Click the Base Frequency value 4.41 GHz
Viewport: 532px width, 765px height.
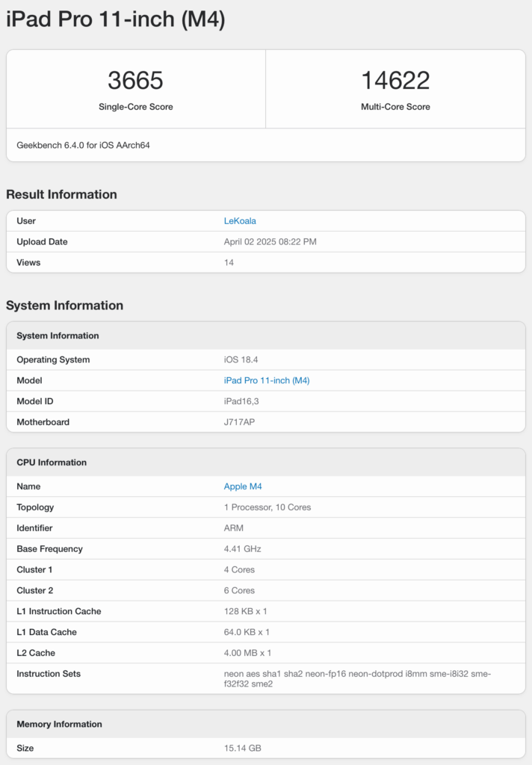click(x=243, y=549)
